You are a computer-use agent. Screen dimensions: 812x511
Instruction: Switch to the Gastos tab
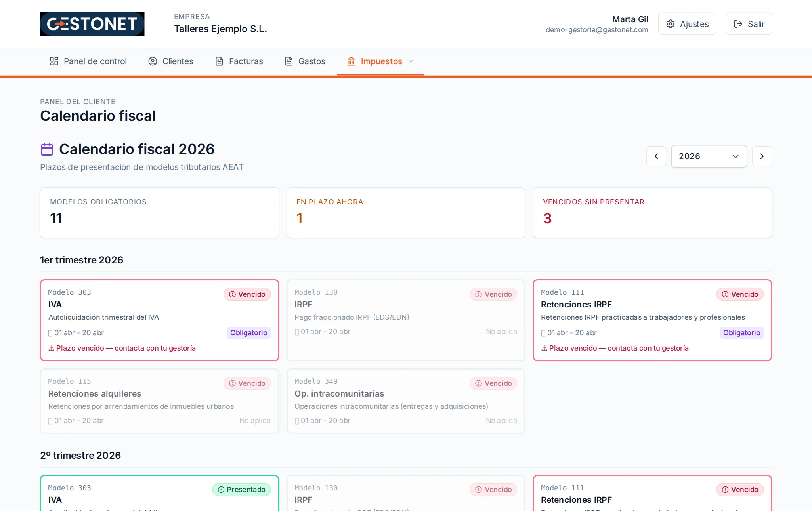305,61
